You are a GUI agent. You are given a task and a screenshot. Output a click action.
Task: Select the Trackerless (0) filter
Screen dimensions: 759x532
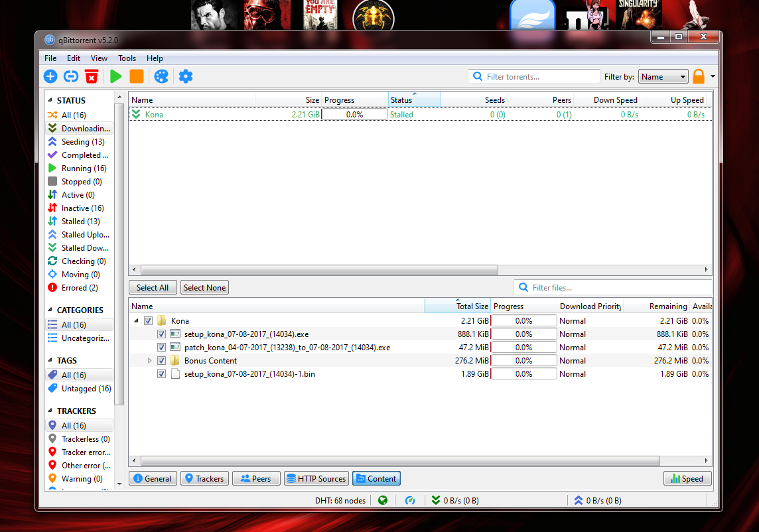(x=80, y=438)
